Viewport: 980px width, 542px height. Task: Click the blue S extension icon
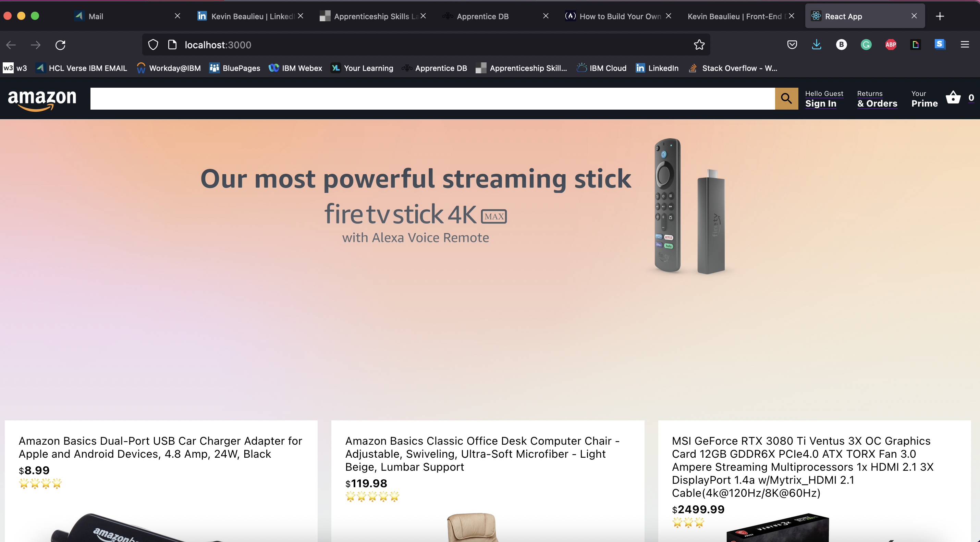940,45
